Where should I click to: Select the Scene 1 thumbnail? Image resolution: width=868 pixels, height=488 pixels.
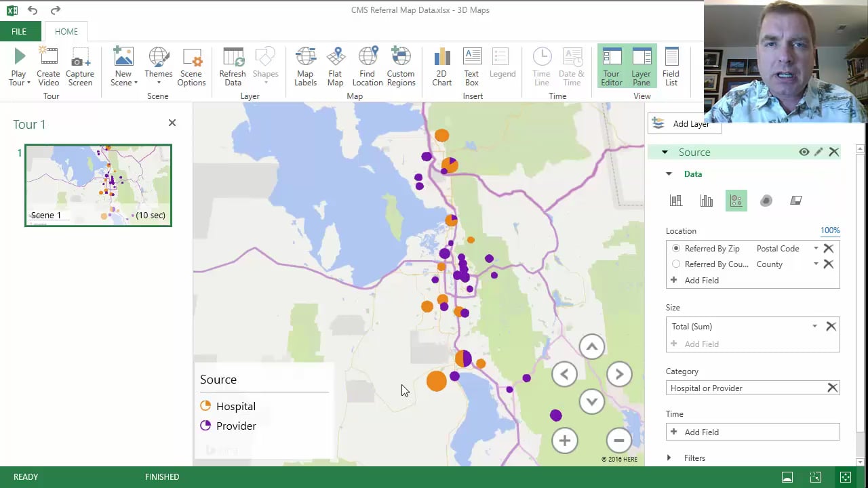coord(98,185)
